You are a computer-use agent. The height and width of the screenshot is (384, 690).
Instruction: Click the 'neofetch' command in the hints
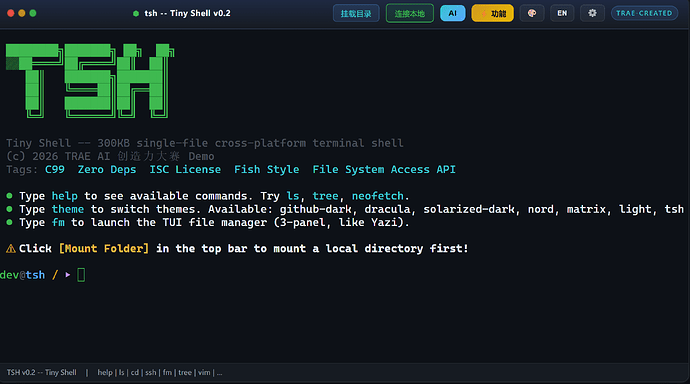tap(378, 196)
